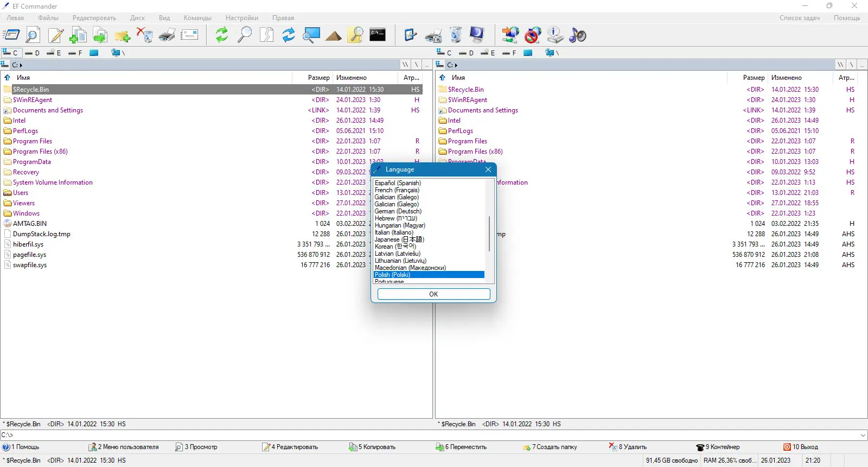Click the yellow folder search icon

coord(356,35)
